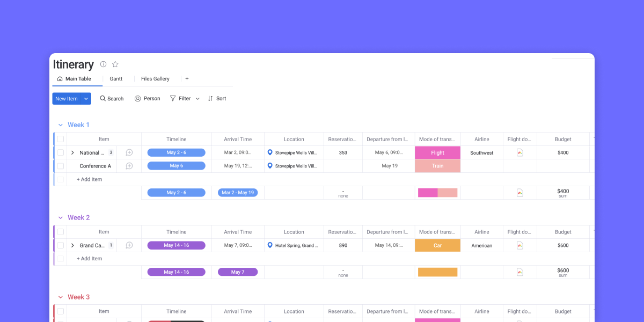The image size is (644, 322).
Task: Select the checkbox for the Grand Ca row
Action: click(x=61, y=245)
